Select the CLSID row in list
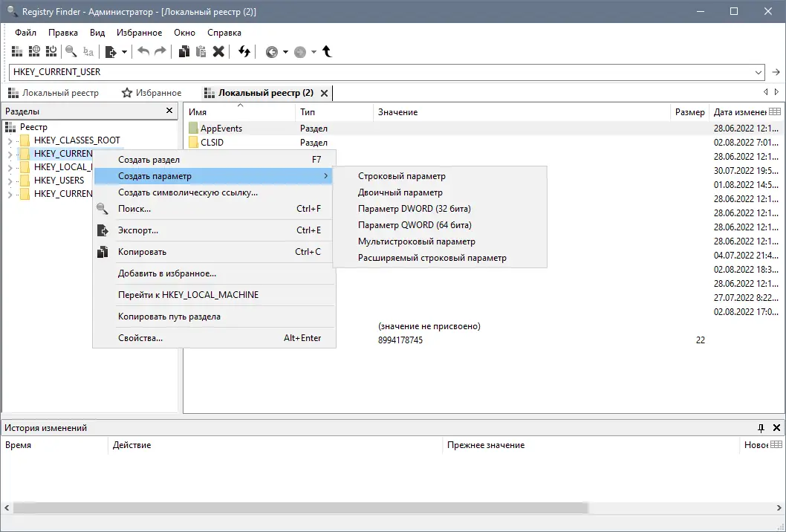The image size is (786, 532). 484,143
